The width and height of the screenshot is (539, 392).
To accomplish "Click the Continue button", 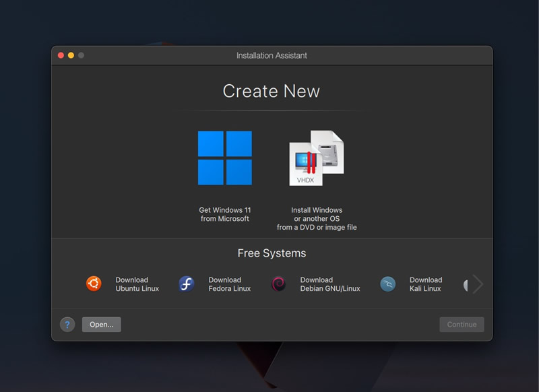I will [462, 325].
